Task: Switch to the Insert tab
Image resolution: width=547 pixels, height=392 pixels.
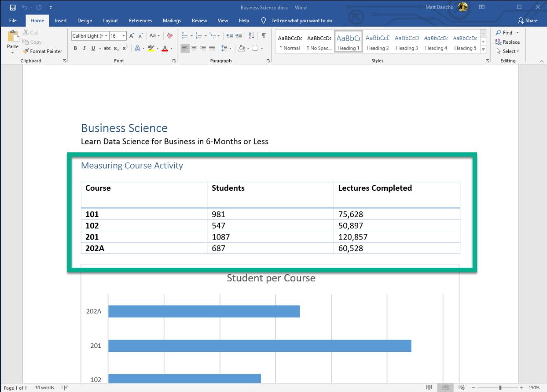Action: 61,20
